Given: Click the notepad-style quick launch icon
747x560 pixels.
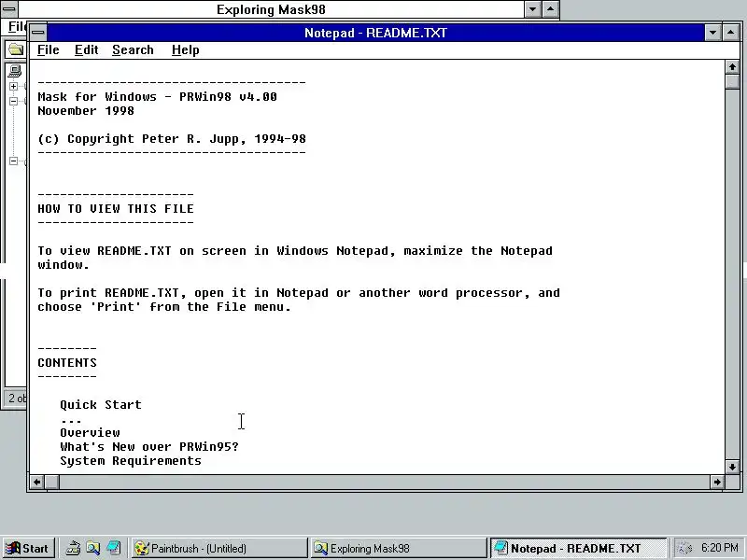Looking at the screenshot, I should [x=113, y=549].
